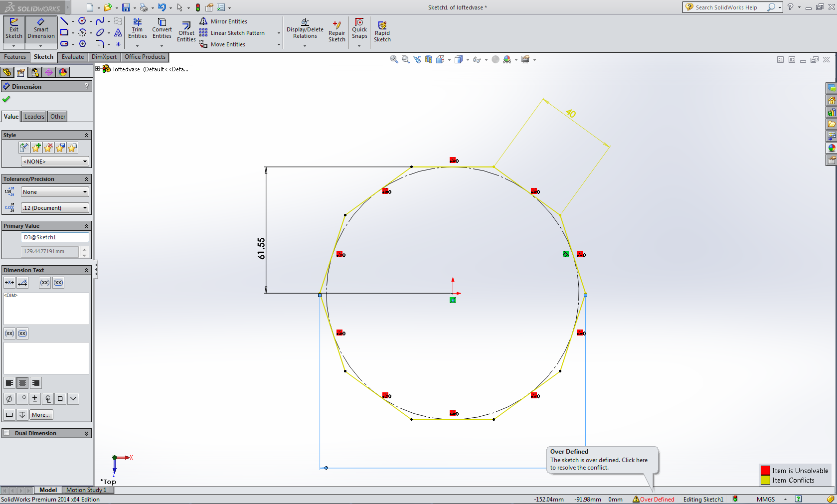Select the Offset Entities tool
837x504 pixels.
click(x=186, y=31)
